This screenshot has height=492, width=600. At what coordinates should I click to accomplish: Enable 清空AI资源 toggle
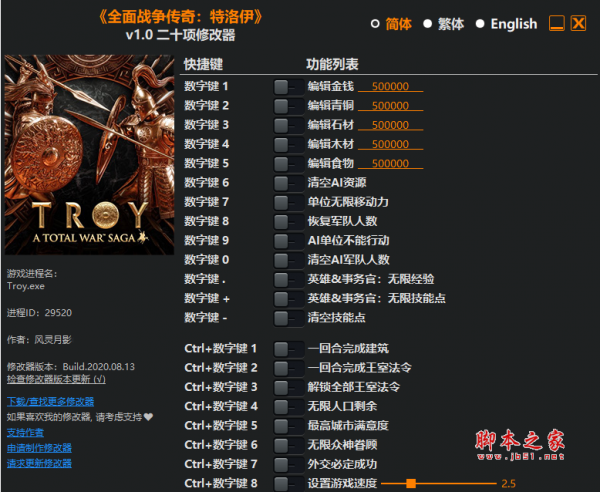[289, 183]
